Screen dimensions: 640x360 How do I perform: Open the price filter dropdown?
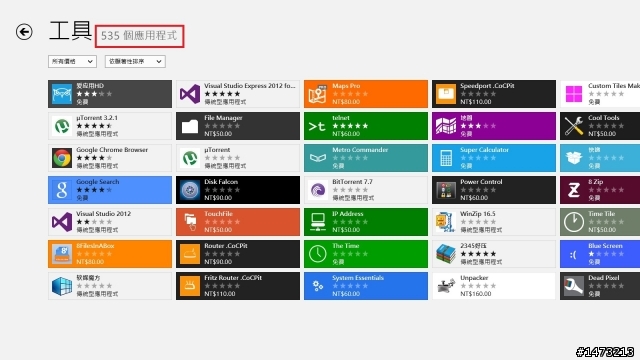pyautogui.click(x=72, y=62)
